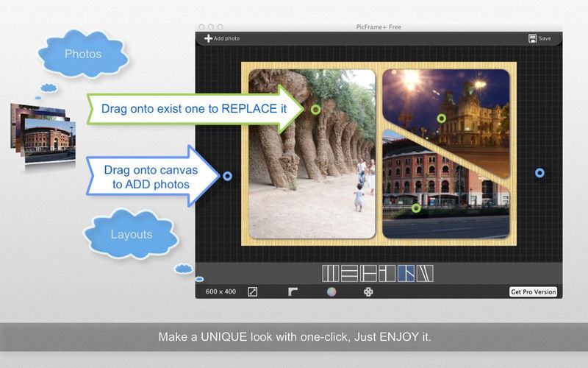This screenshot has width=588, height=368.
Task: Select the highlighted blue diagonal layout
Action: [406, 274]
